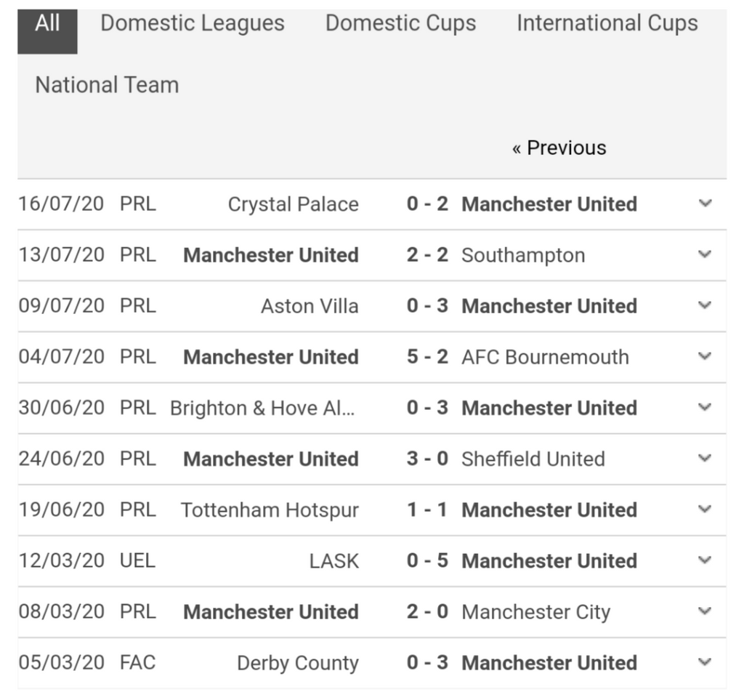Screen dimensions: 744x700
Task: Expand the LASK match chevron
Action: point(705,560)
